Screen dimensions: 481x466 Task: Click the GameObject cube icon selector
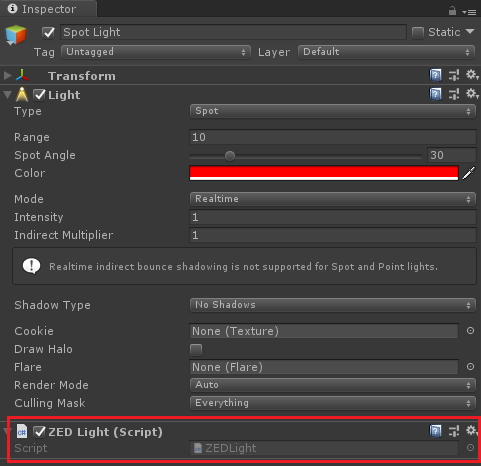tap(16, 35)
